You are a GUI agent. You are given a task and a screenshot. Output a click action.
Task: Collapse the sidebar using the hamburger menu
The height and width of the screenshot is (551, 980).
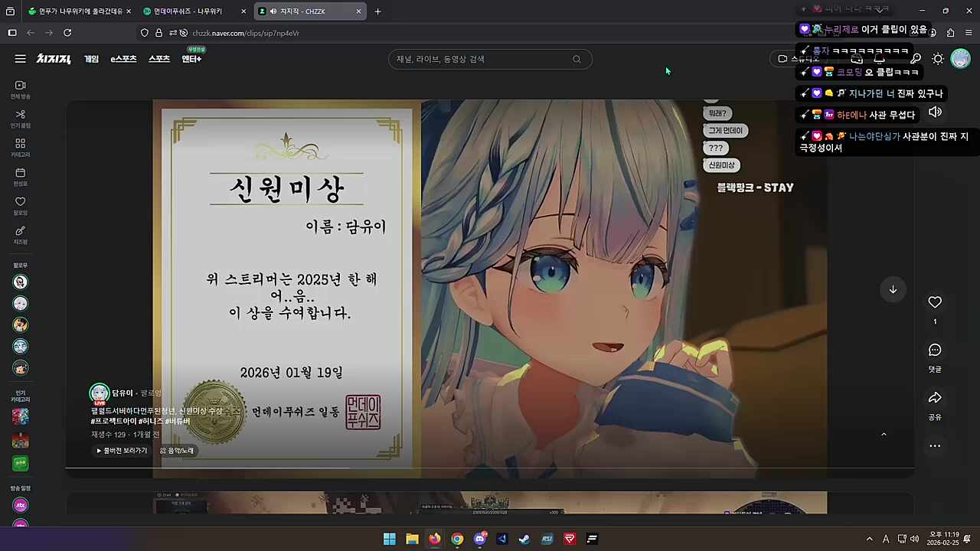[x=21, y=59]
